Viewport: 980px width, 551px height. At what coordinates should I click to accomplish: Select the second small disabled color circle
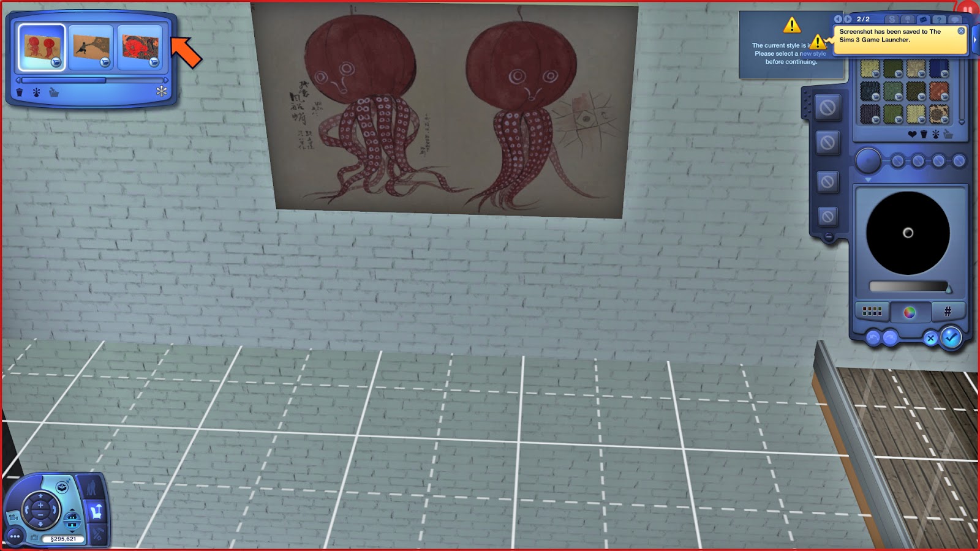coord(918,160)
